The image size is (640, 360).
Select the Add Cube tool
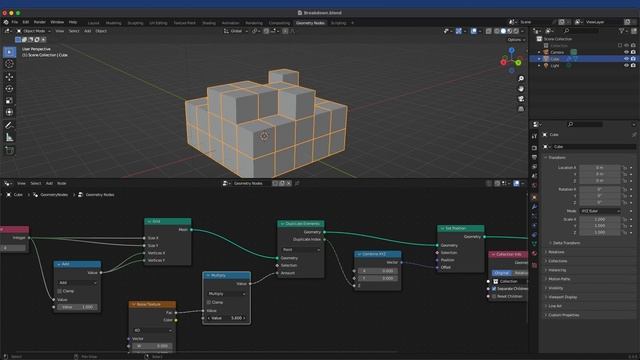tap(9, 151)
